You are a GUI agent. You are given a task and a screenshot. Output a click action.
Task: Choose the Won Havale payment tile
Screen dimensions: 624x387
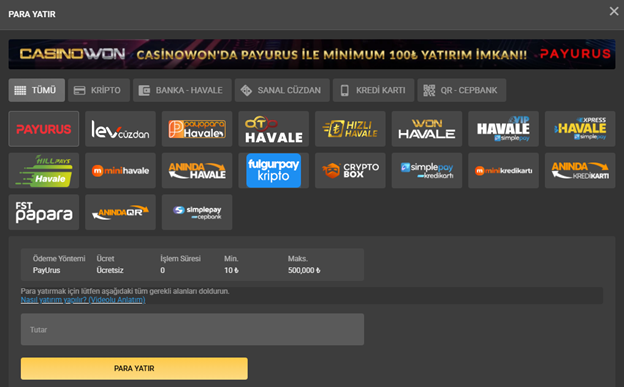(427, 129)
